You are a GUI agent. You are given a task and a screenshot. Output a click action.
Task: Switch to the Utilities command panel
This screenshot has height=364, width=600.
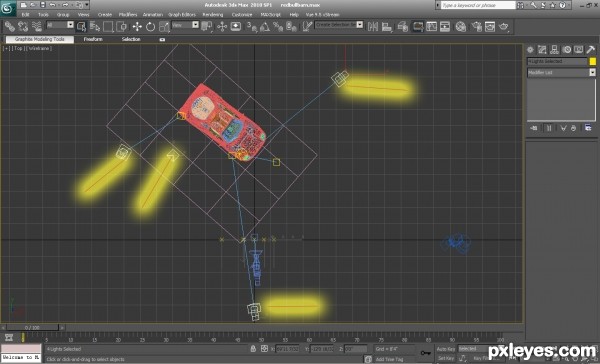click(x=591, y=49)
